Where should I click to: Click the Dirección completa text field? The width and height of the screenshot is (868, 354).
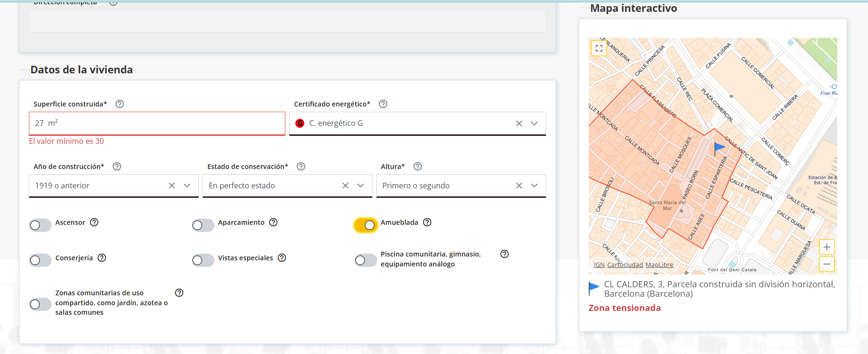tap(287, 21)
